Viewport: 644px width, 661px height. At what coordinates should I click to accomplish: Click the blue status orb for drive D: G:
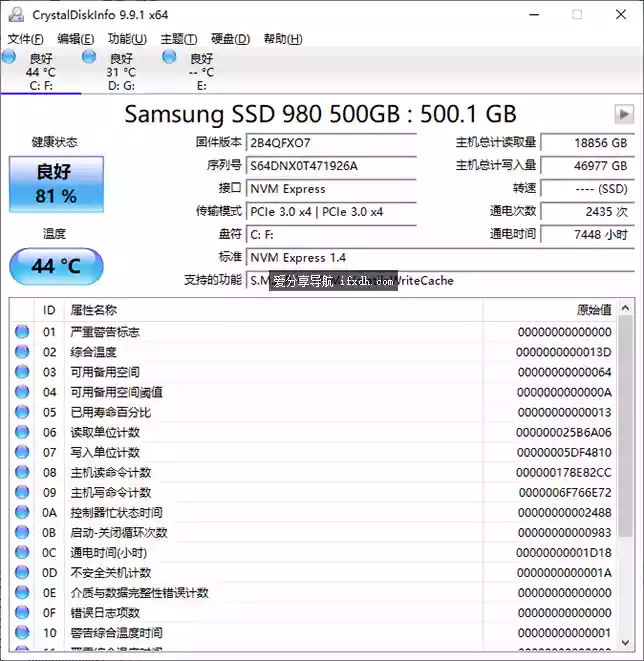pyautogui.click(x=89, y=56)
